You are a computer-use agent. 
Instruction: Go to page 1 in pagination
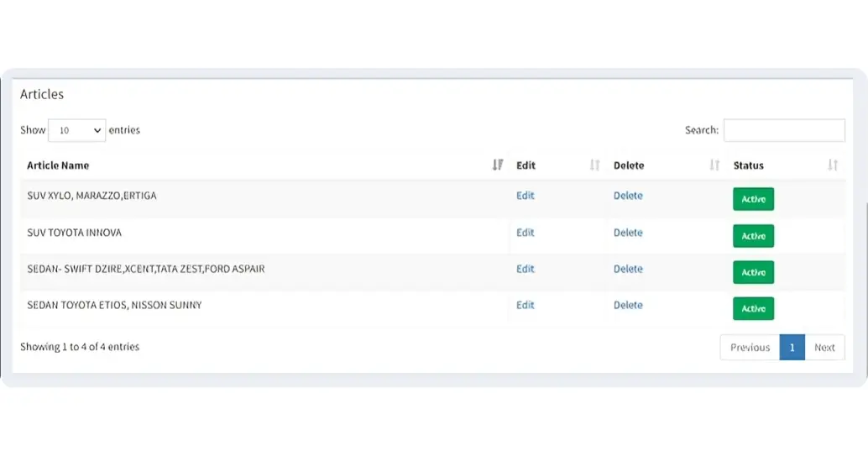tap(792, 347)
